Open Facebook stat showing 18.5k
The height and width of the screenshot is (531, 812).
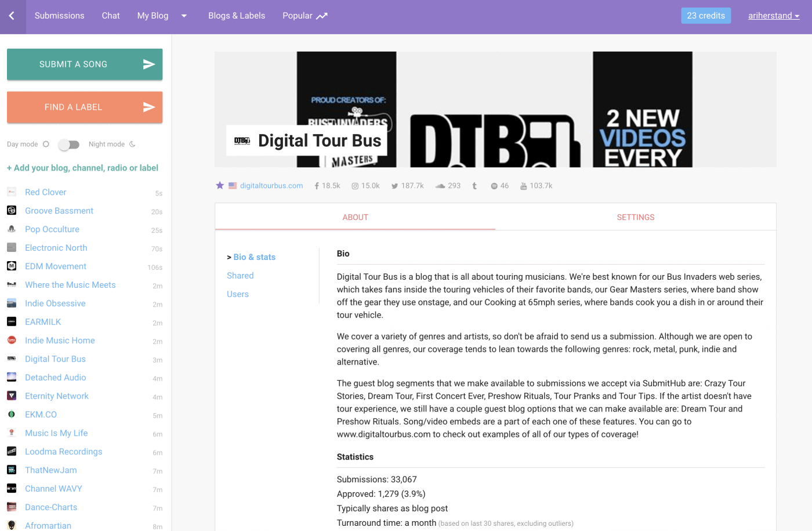[x=327, y=186]
